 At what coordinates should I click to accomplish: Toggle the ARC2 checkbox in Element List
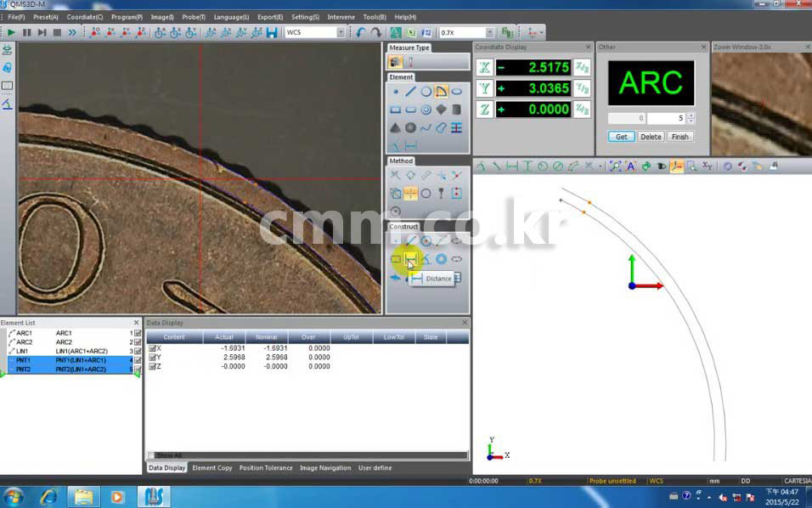pos(138,342)
